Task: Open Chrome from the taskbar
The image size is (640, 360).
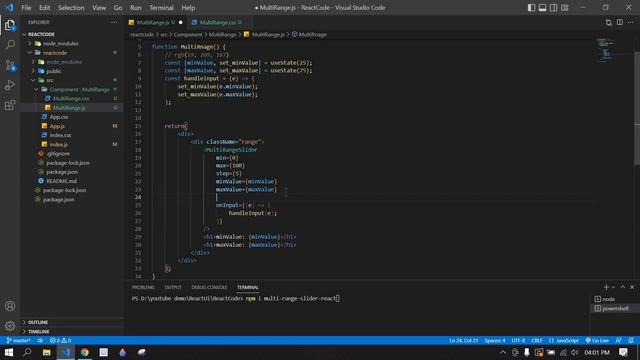Action: click(x=84, y=352)
